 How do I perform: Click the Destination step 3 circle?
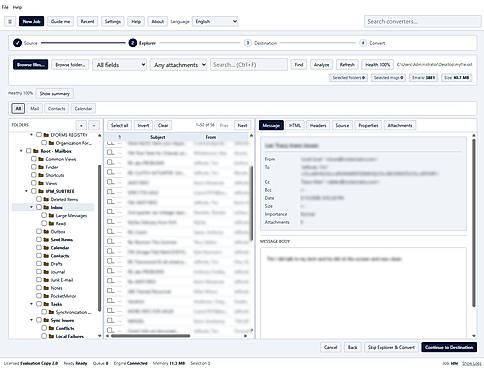(247, 43)
